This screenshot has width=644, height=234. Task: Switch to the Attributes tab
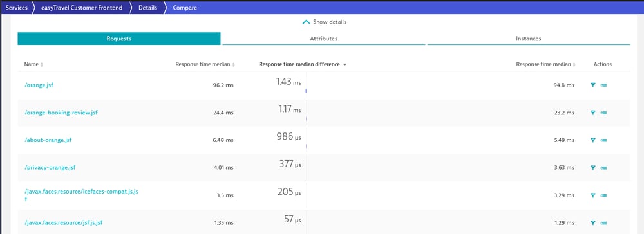(324, 39)
